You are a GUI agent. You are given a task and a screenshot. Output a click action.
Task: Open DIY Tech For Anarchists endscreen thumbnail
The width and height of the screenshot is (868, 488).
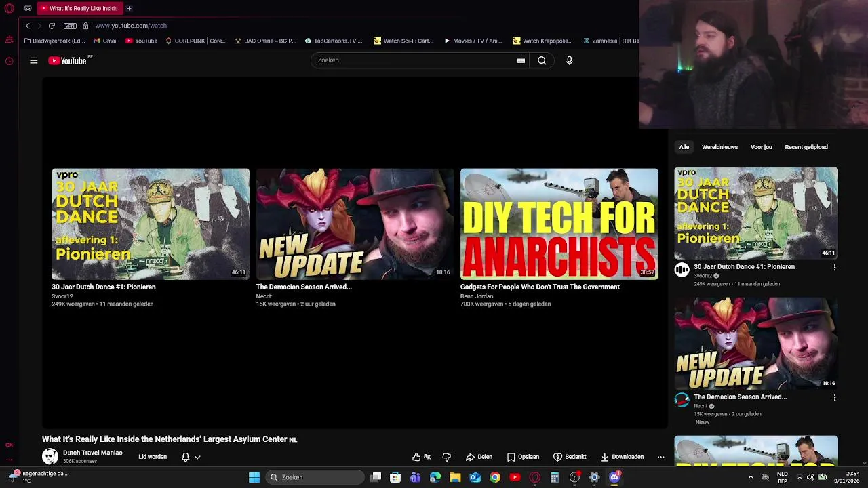click(x=559, y=224)
